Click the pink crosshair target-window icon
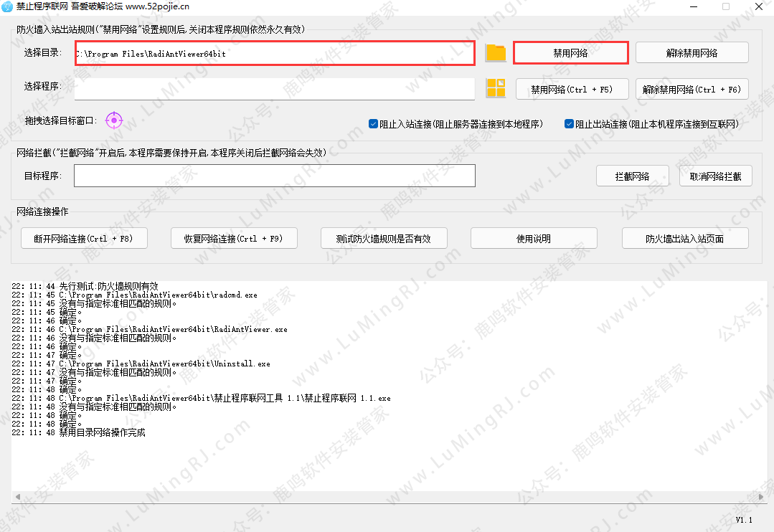774x532 pixels. [114, 120]
